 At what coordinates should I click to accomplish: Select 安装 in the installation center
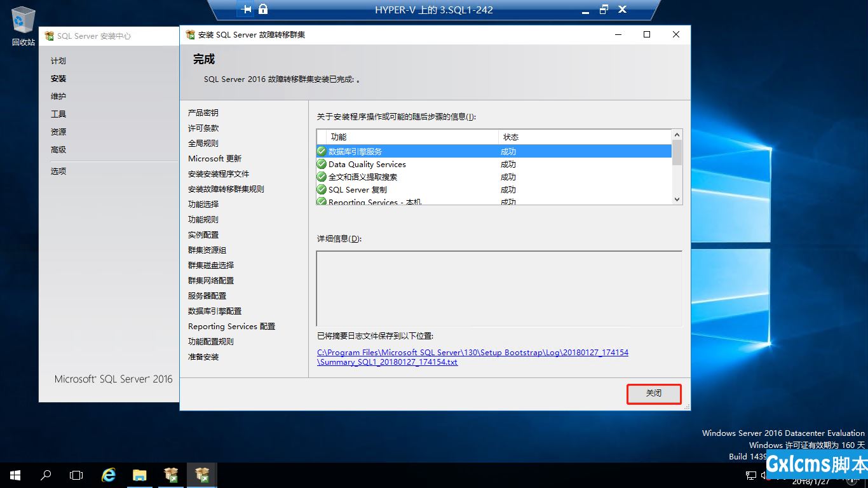[58, 79]
